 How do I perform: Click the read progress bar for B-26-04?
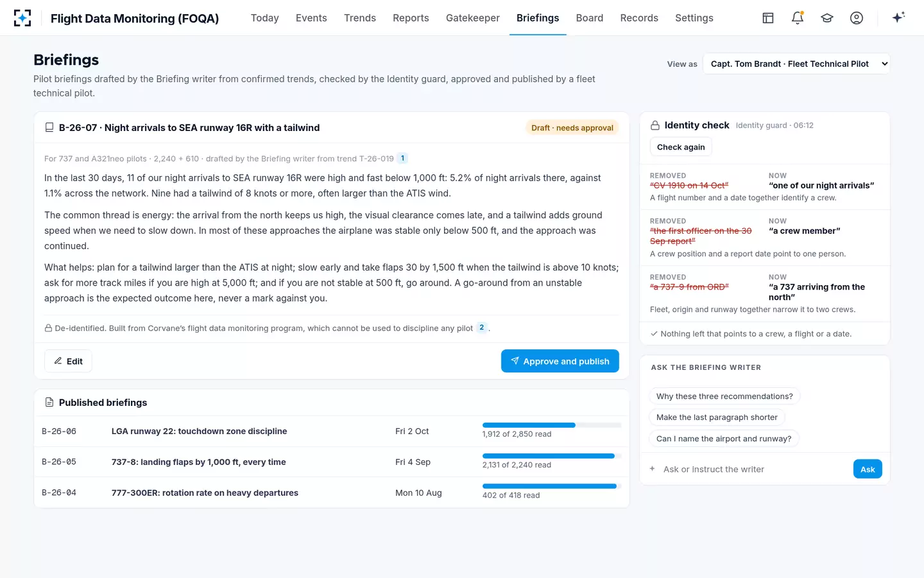552,486
